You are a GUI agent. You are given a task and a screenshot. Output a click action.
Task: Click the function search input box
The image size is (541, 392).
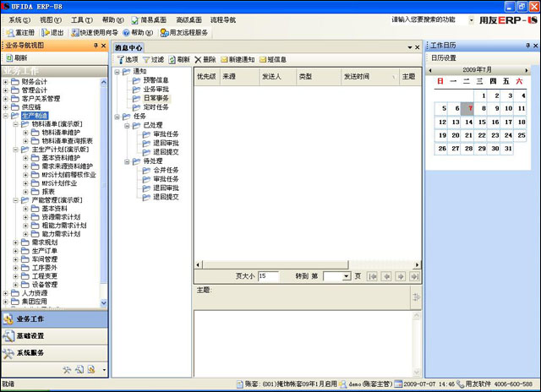(429, 20)
